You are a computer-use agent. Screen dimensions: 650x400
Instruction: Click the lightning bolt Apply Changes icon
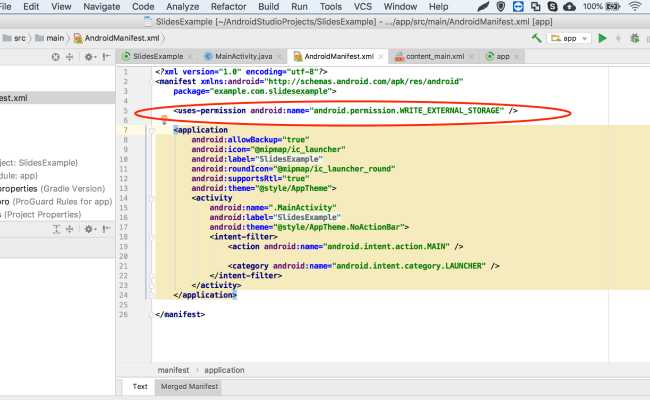click(618, 38)
